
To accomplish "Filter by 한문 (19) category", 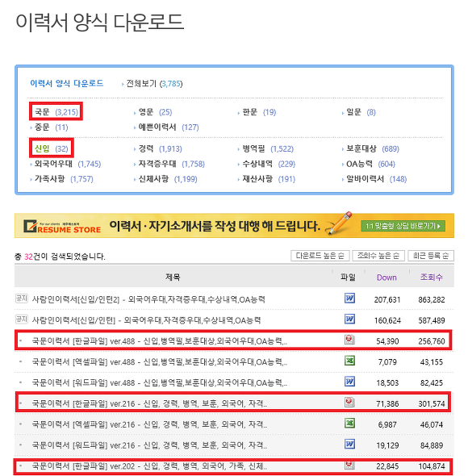I will tap(259, 112).
